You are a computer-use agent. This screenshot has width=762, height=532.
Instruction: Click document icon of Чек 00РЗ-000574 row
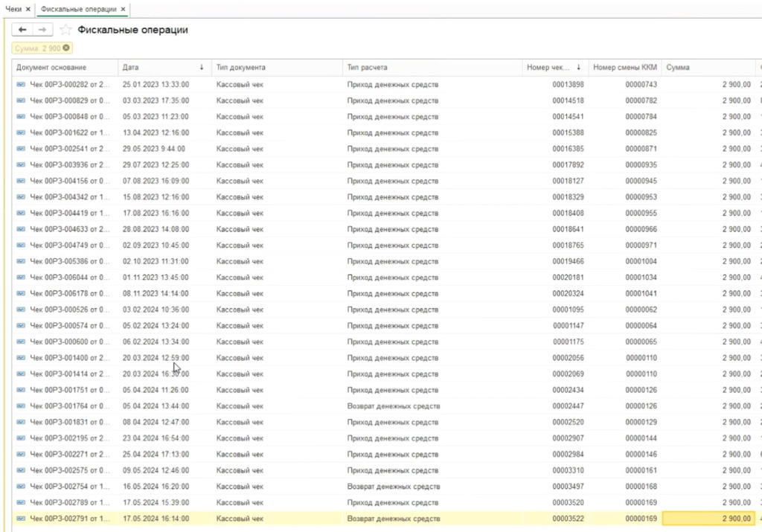coord(21,325)
